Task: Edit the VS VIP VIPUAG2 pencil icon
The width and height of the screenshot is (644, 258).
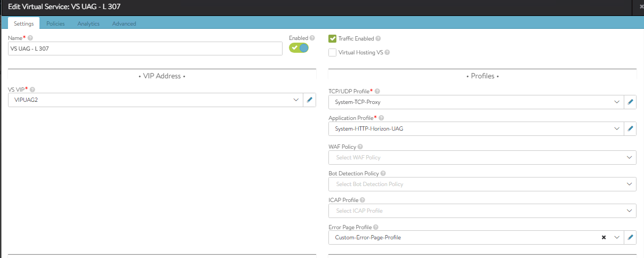Action: pos(310,100)
